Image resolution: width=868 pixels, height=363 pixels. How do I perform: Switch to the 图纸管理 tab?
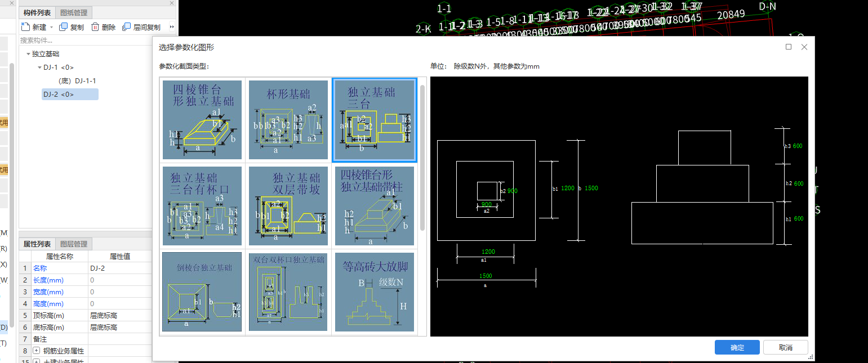pos(73,13)
